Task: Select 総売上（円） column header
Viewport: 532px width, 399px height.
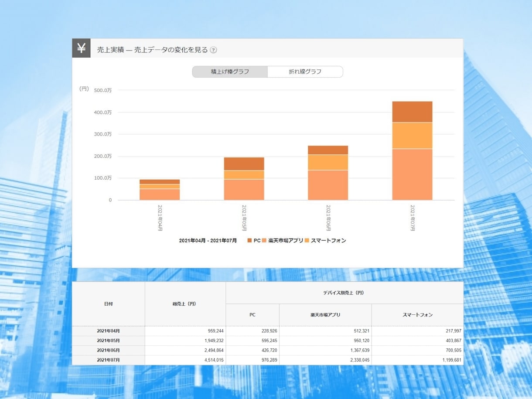Action: tap(185, 304)
